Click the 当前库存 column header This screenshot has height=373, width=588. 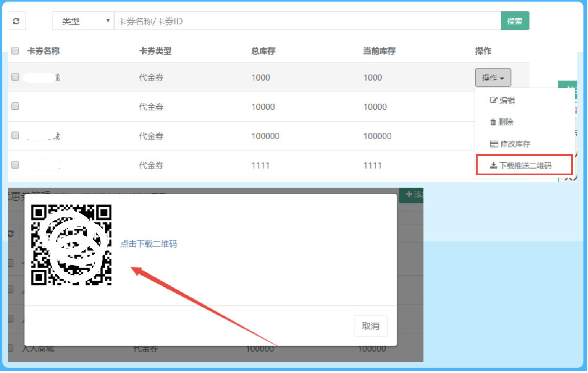point(380,51)
